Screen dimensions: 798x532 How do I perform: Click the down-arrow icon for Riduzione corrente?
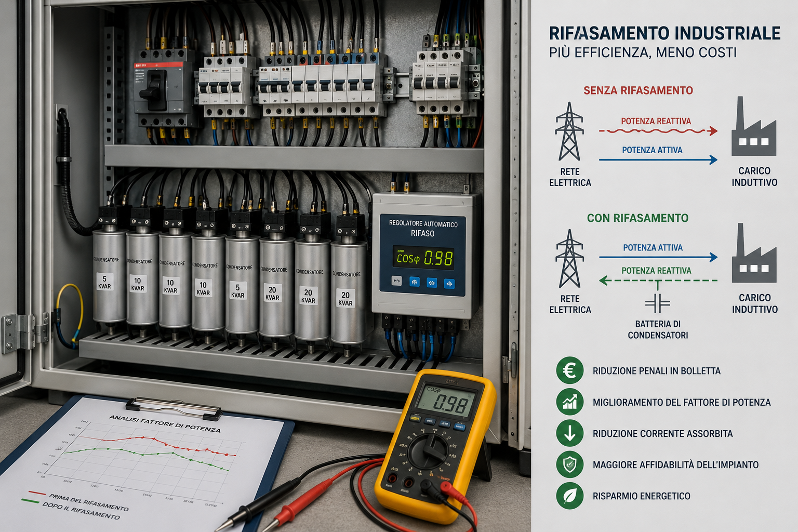(570, 433)
